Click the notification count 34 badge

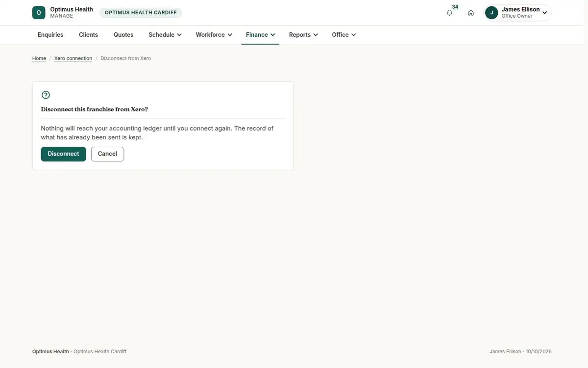(455, 7)
